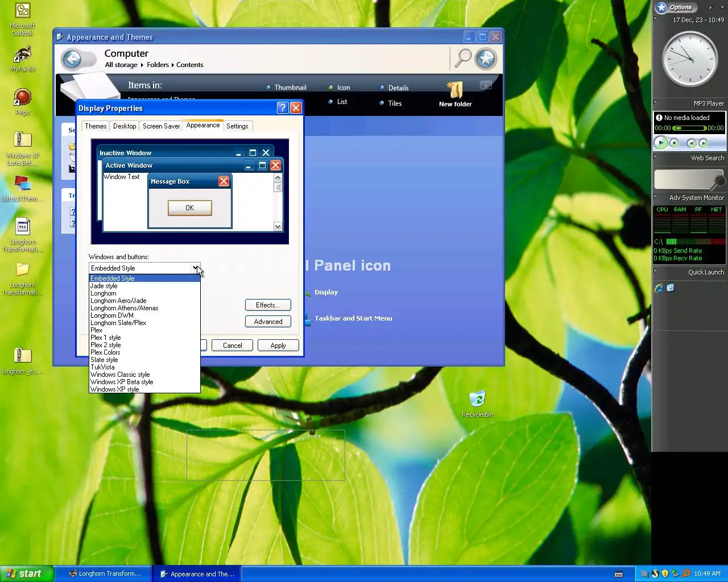728x582 pixels.
Task: Choose Plex 2 style from the list
Action: [x=144, y=345]
